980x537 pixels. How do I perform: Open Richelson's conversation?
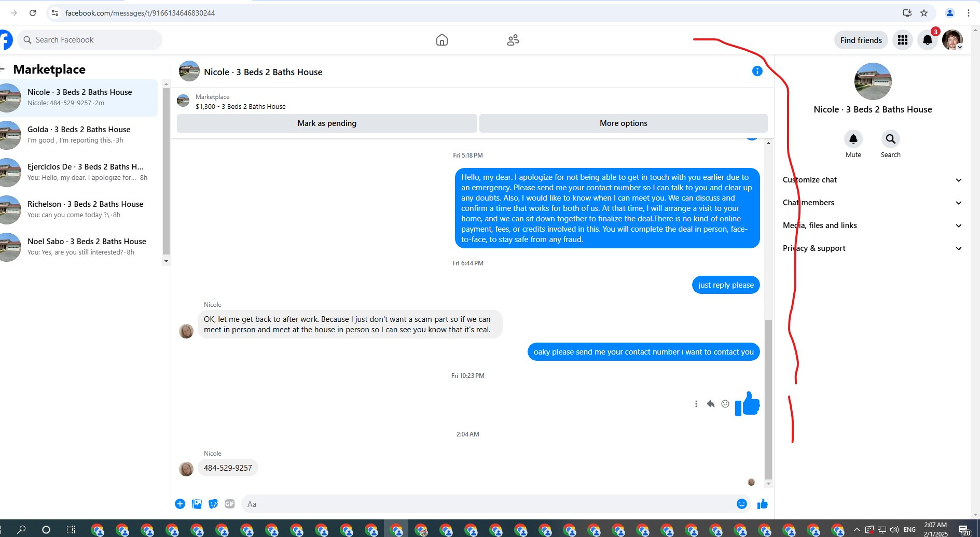coord(79,209)
